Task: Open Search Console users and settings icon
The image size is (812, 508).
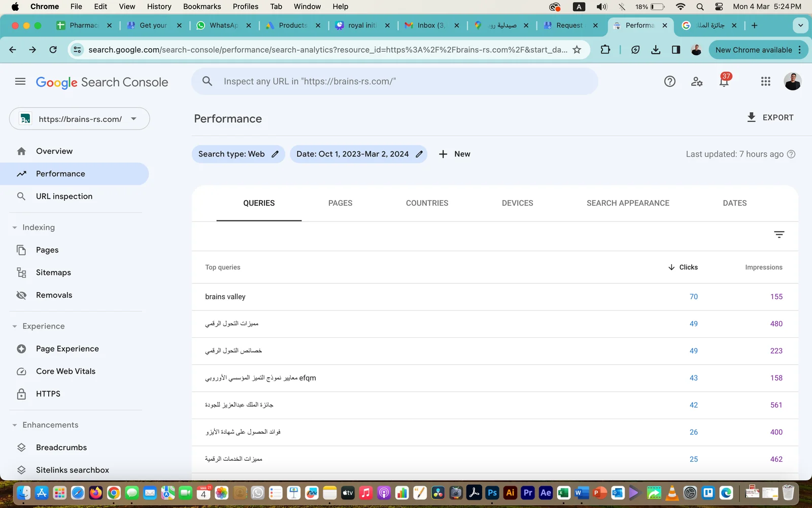Action: coord(697,81)
